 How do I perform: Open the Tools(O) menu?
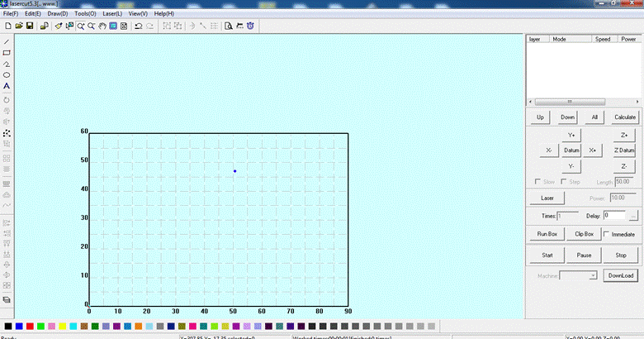pos(85,13)
